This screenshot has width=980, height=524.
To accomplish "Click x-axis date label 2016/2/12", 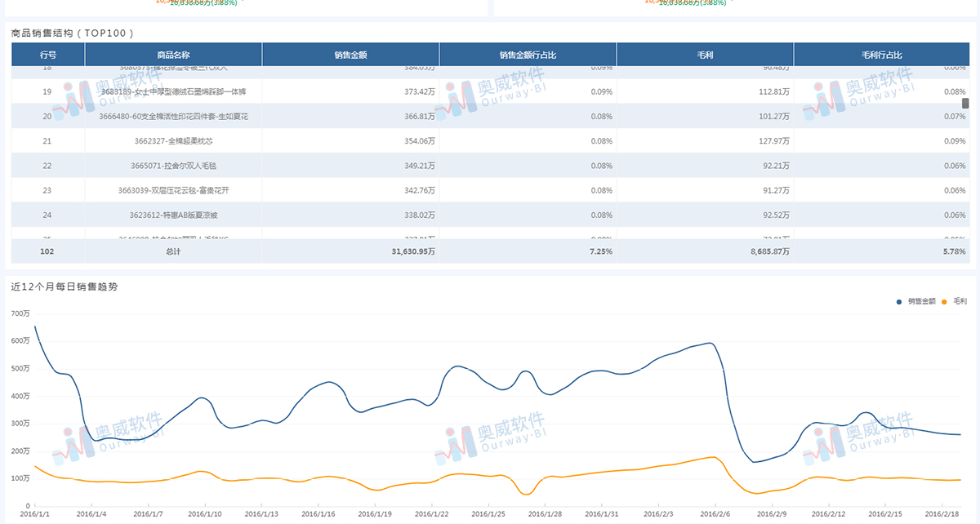I will [829, 514].
